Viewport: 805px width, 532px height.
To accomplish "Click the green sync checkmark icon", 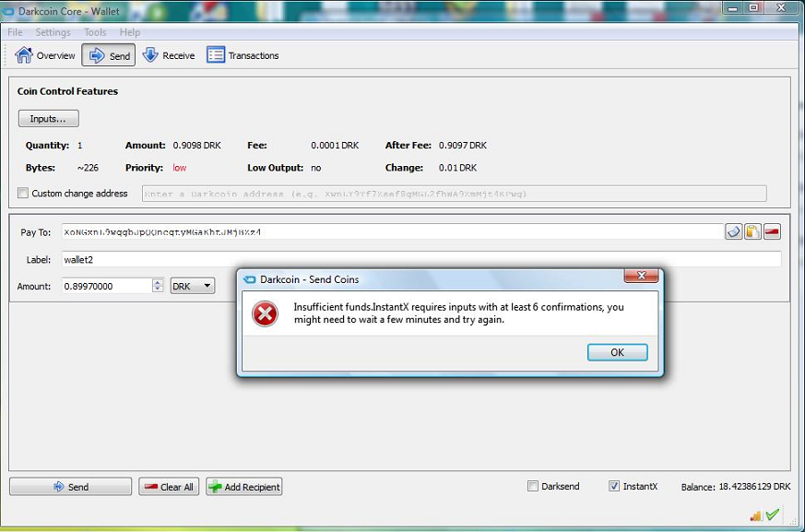I will 773,514.
